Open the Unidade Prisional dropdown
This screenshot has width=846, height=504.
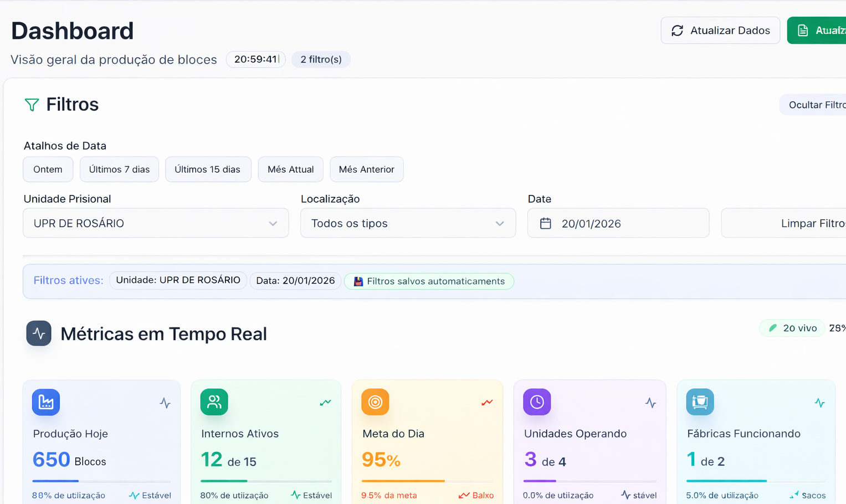click(x=155, y=223)
